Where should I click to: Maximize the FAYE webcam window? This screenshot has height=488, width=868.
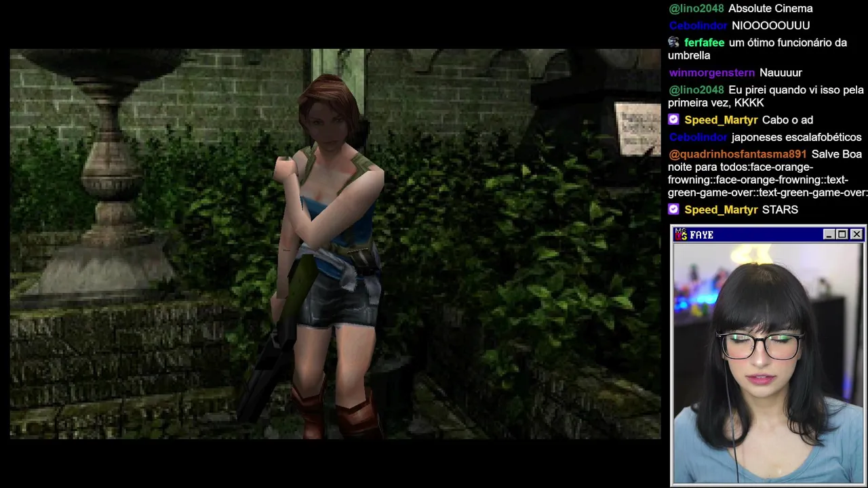pyautogui.click(x=842, y=235)
